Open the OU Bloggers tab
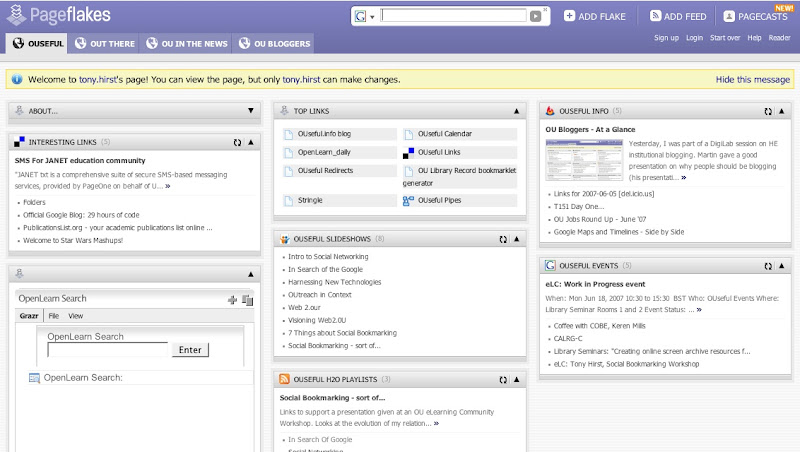Image resolution: width=800 pixels, height=452 pixels. 274,43
